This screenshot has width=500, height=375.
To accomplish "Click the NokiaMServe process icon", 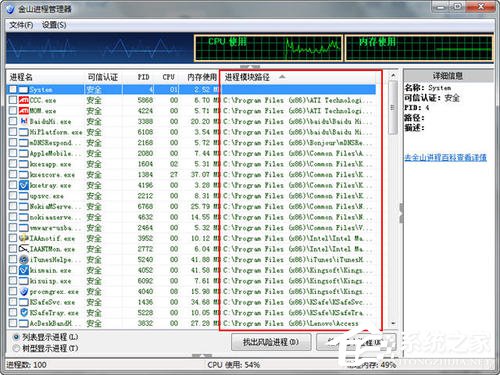I will [x=24, y=207].
